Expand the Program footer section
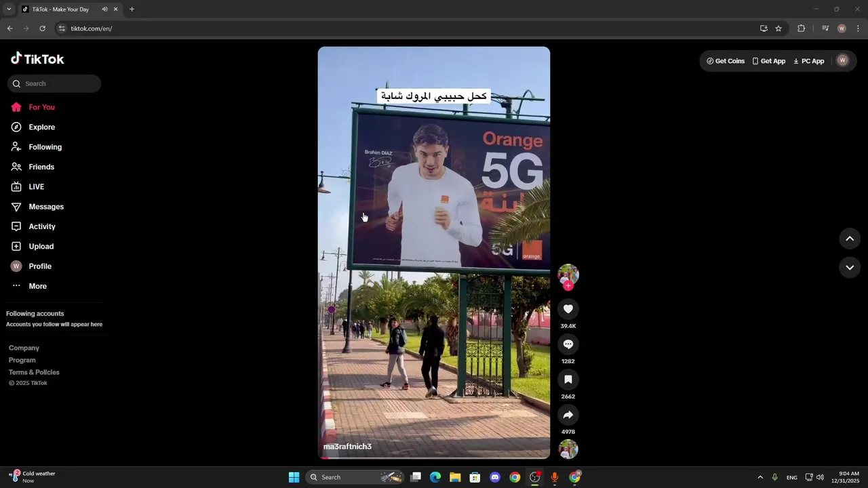 22,360
